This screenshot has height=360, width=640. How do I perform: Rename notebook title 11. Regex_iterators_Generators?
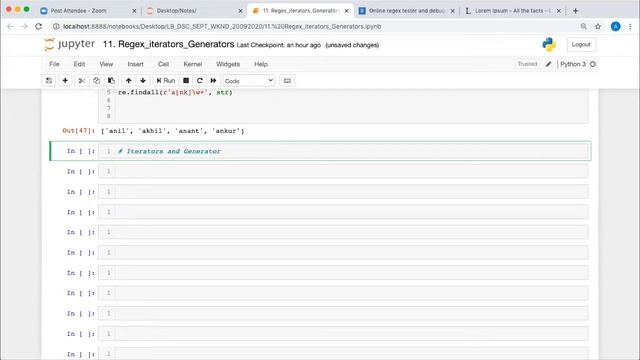pyautogui.click(x=168, y=44)
